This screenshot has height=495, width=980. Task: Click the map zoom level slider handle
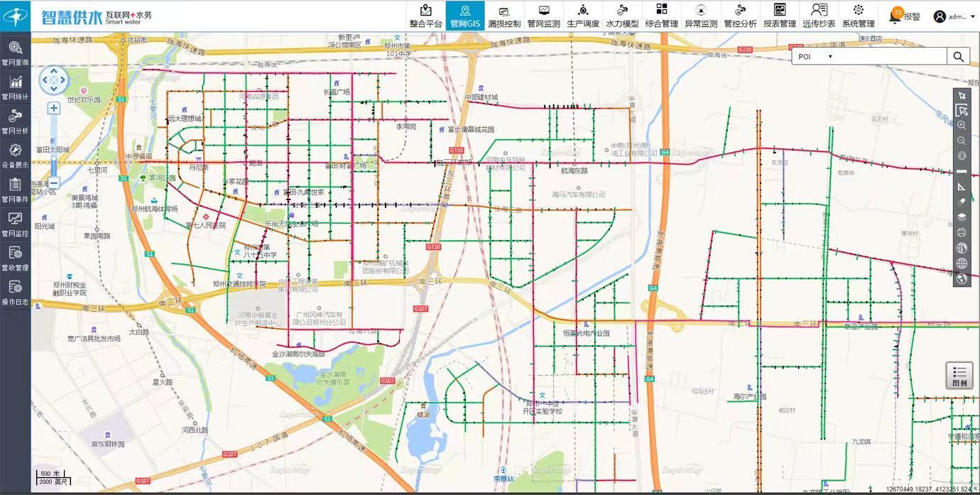click(x=53, y=154)
